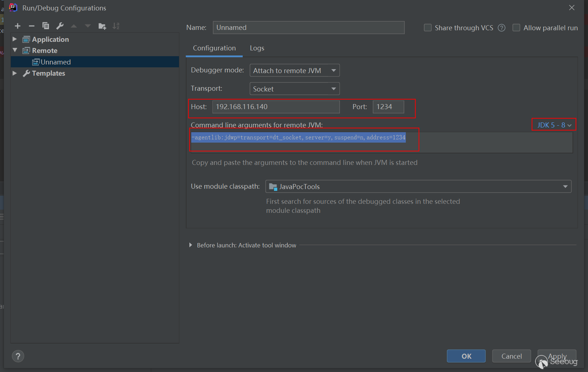588x372 pixels.
Task: Open the Transport Socket dropdown
Action: (294, 89)
